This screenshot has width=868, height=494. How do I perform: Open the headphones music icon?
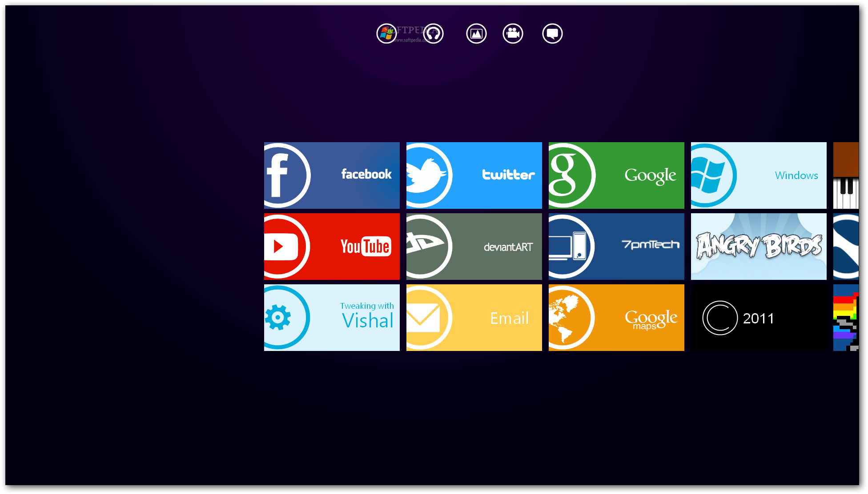[x=433, y=33]
